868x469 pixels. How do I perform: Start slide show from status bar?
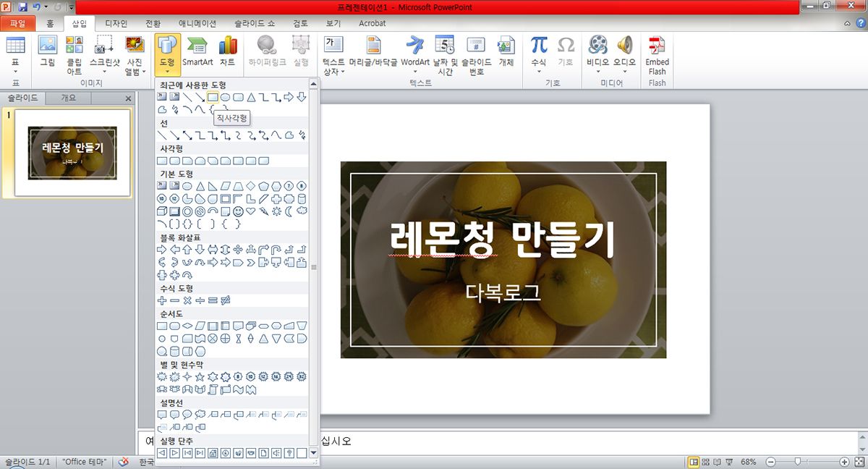[x=729, y=462]
